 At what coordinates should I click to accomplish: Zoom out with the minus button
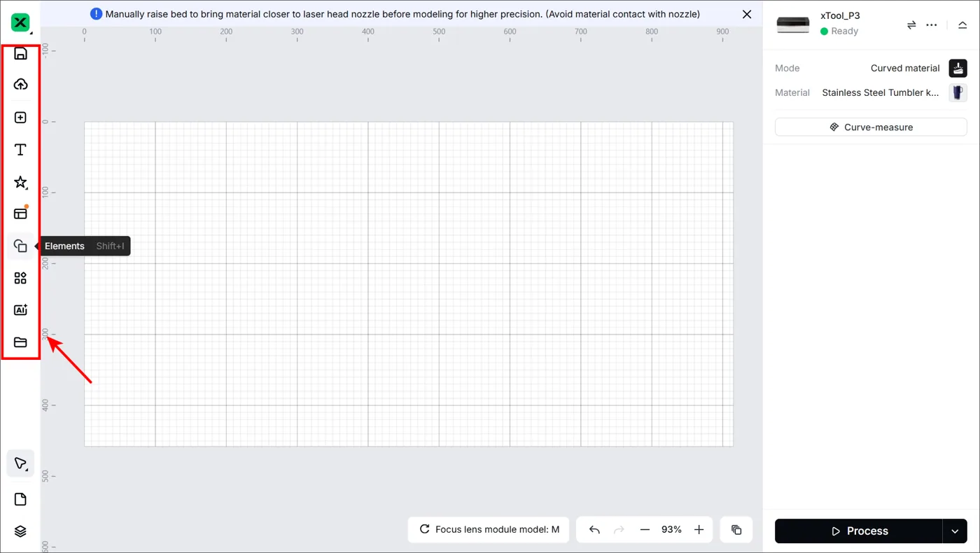click(645, 530)
